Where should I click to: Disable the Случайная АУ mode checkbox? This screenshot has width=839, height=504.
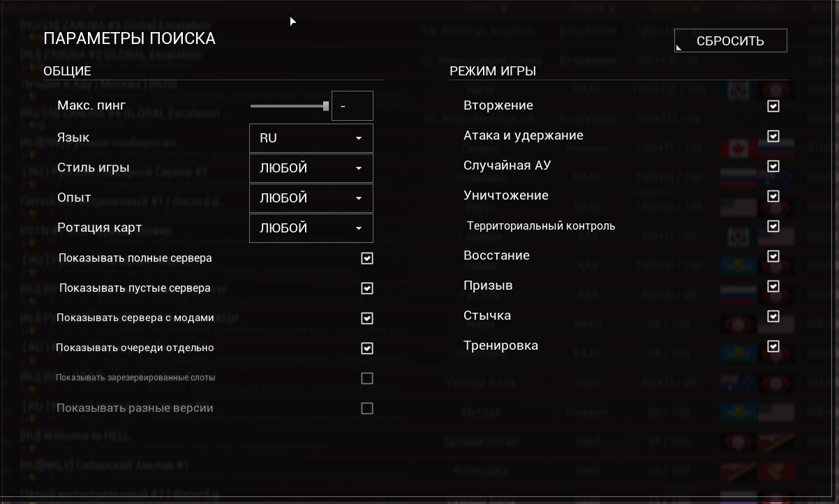(x=773, y=166)
